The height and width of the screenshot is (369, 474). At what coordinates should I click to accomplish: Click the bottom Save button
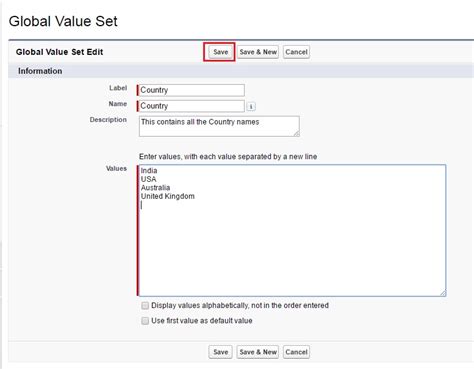(x=220, y=352)
